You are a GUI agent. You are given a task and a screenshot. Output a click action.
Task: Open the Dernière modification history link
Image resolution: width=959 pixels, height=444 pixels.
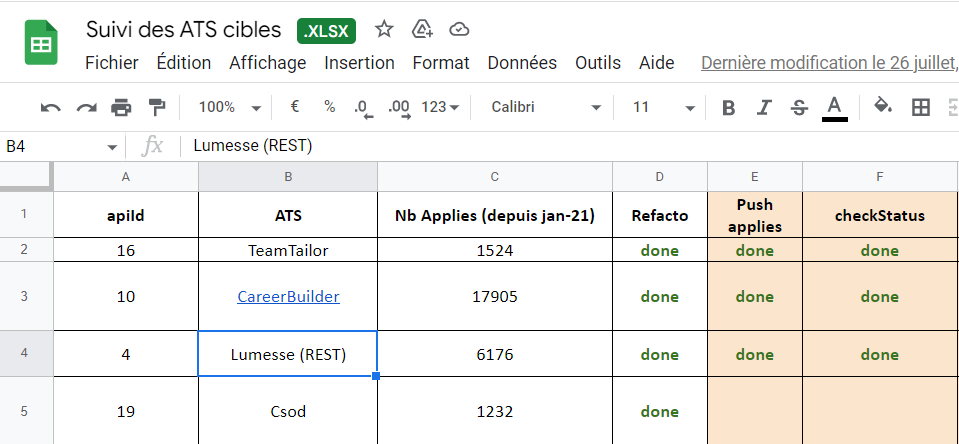(x=829, y=63)
